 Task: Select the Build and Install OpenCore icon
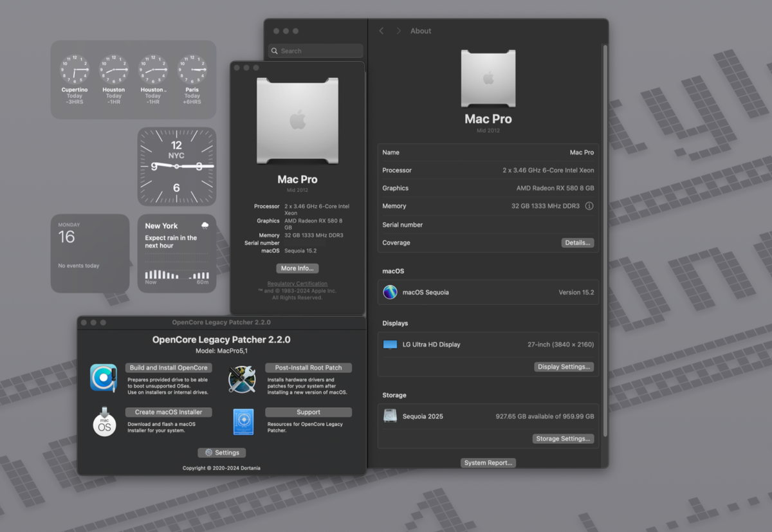point(103,377)
